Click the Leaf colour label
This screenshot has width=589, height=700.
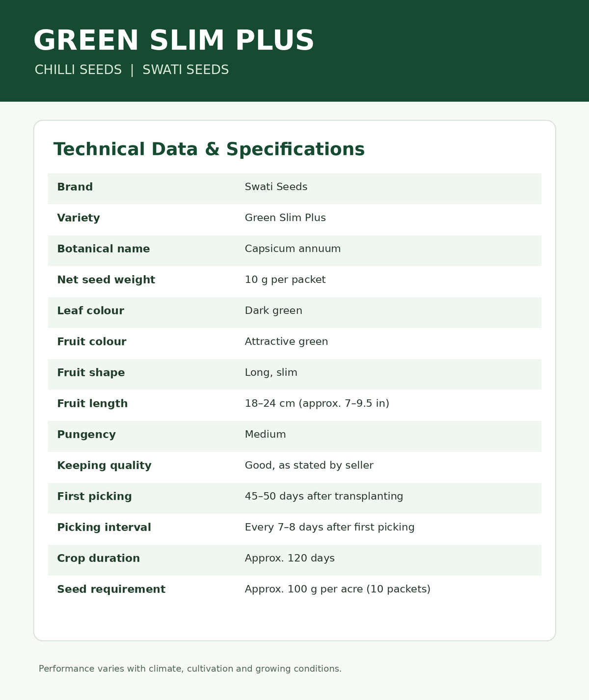click(x=90, y=311)
